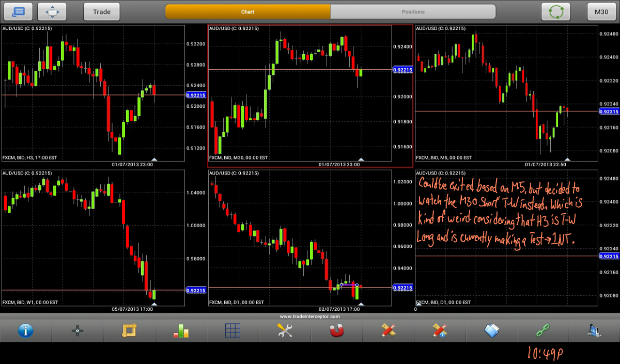
Task: Click the purple line object on D1 chart
Action: [x=349, y=284]
